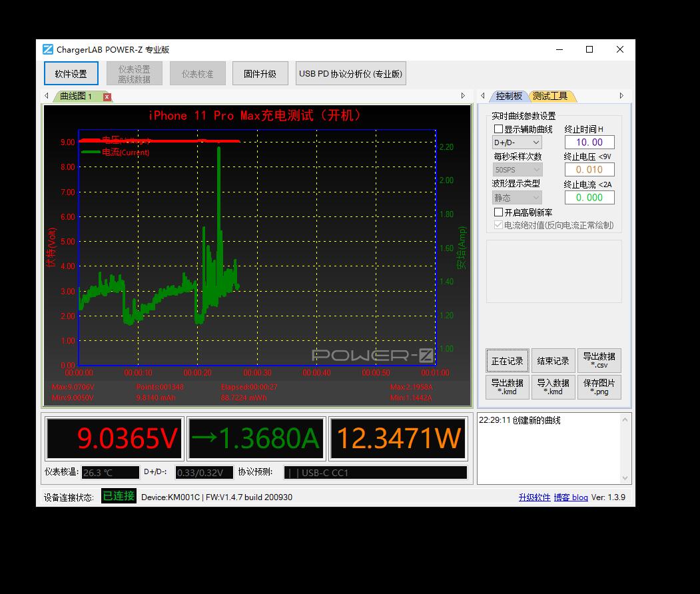The height and width of the screenshot is (594, 700).
Task: Click the 终止时间 H input field
Action: click(589, 143)
